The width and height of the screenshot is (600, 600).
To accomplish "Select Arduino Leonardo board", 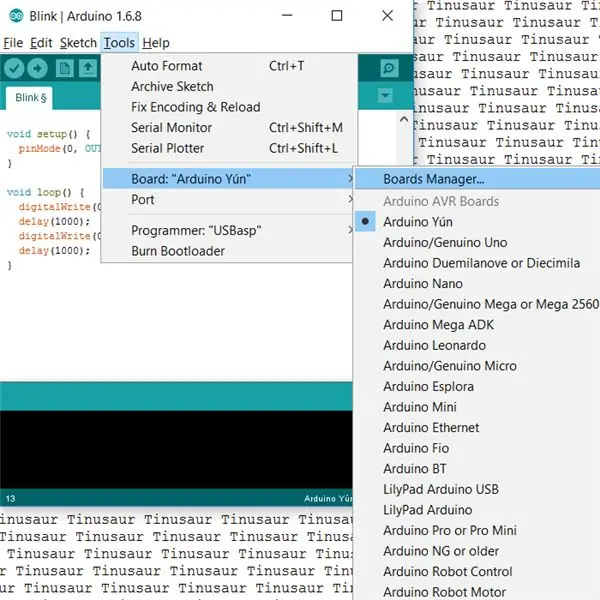I will click(478, 346).
